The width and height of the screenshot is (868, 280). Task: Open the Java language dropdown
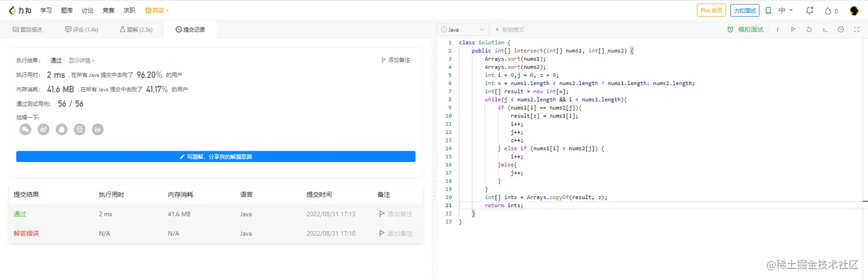coord(463,29)
